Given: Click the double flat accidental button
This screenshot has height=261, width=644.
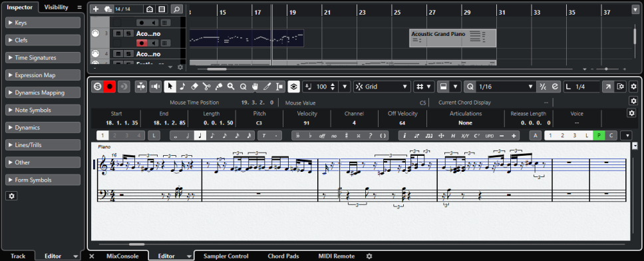Looking at the screenshot, I should tap(297, 136).
